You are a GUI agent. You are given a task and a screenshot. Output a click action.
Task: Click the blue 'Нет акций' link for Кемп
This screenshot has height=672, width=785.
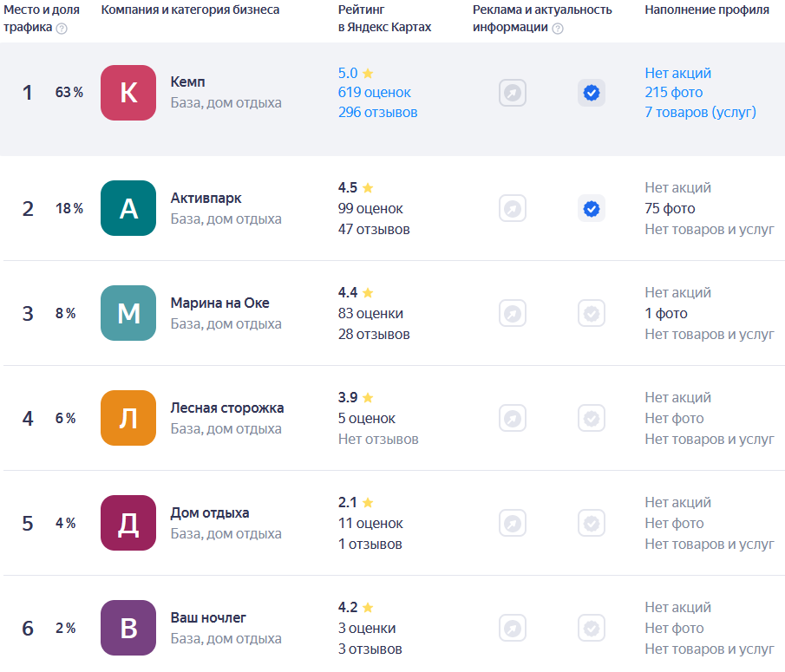[677, 73]
